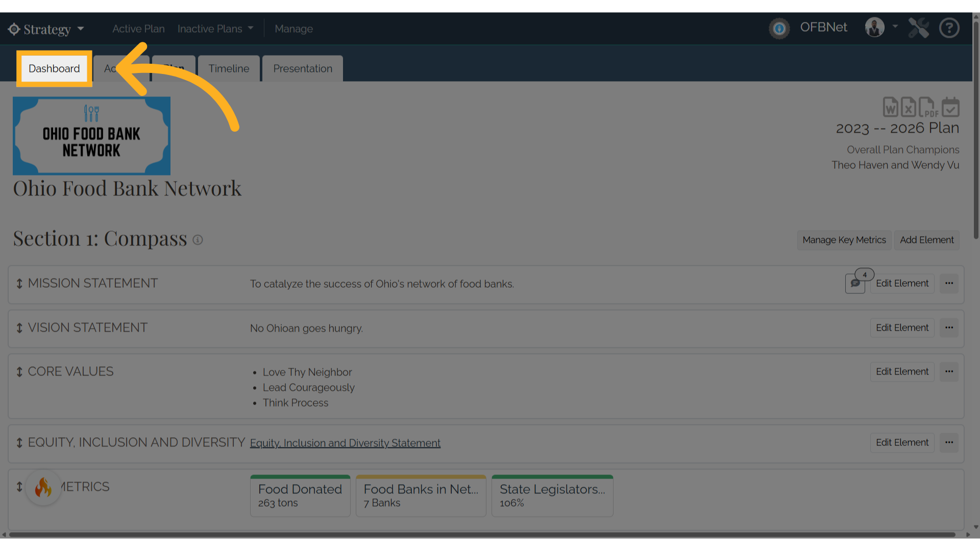Grab the Metrics row reorder handle
980x551 pixels.
tap(19, 487)
